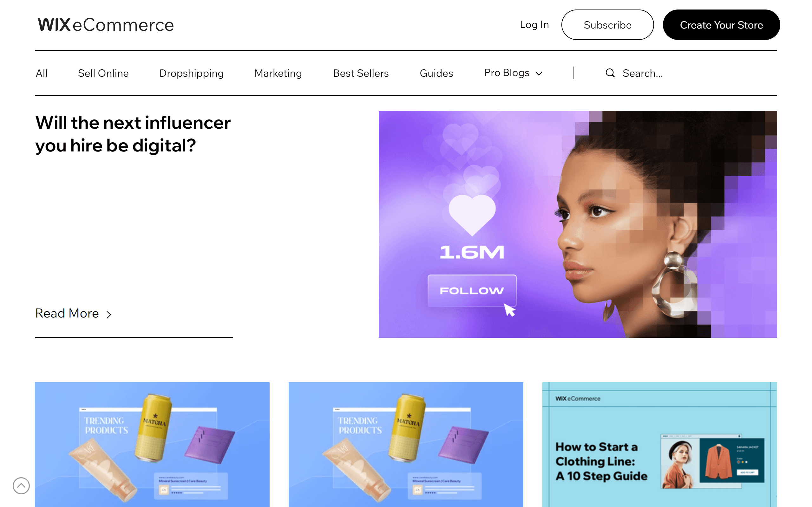
Task: Open the digital influencer article headline
Action: tap(133, 134)
